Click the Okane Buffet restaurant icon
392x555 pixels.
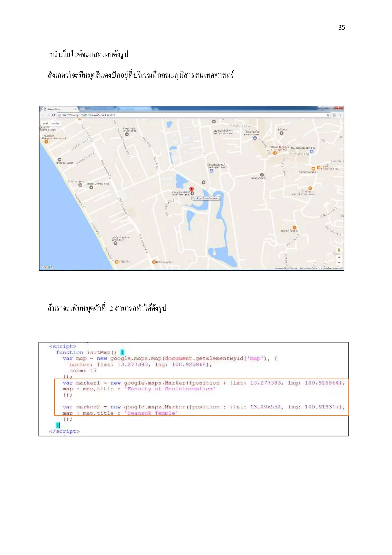[275, 153]
